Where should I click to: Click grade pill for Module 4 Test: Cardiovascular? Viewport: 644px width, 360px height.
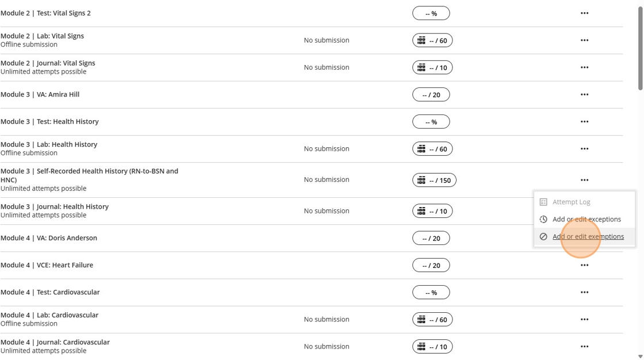431,293
